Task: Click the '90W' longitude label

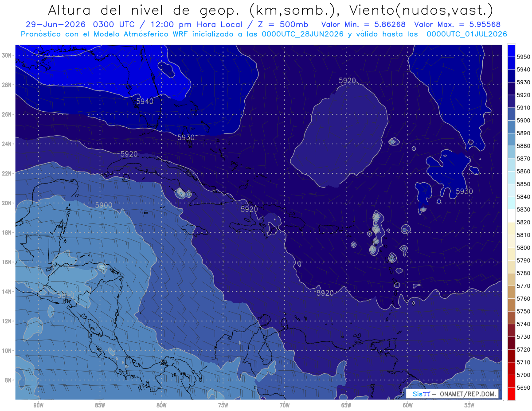Action: [38, 405]
